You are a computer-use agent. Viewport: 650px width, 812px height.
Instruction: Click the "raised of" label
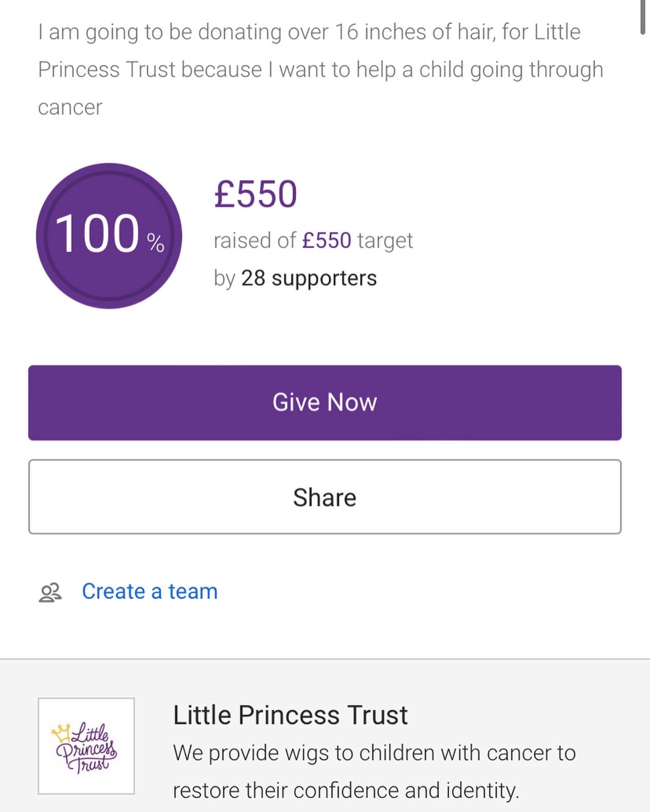coord(254,241)
